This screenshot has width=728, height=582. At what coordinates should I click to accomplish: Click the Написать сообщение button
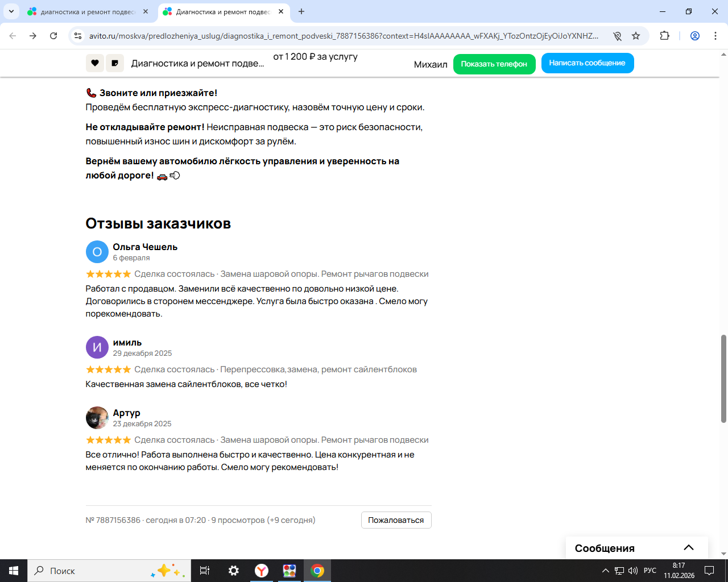(x=588, y=63)
